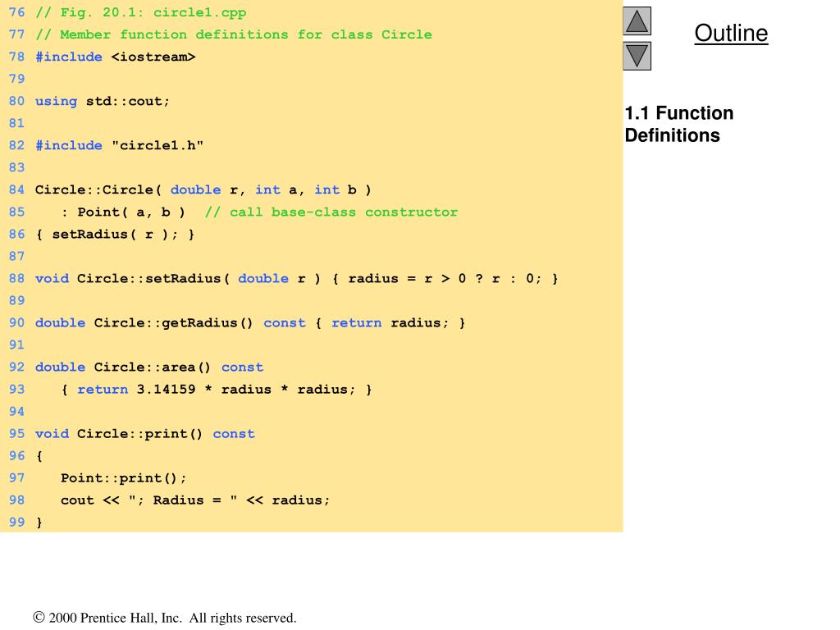Image resolution: width=840 pixels, height=630 pixels.
Task: Click line number 88
Action: (x=16, y=279)
